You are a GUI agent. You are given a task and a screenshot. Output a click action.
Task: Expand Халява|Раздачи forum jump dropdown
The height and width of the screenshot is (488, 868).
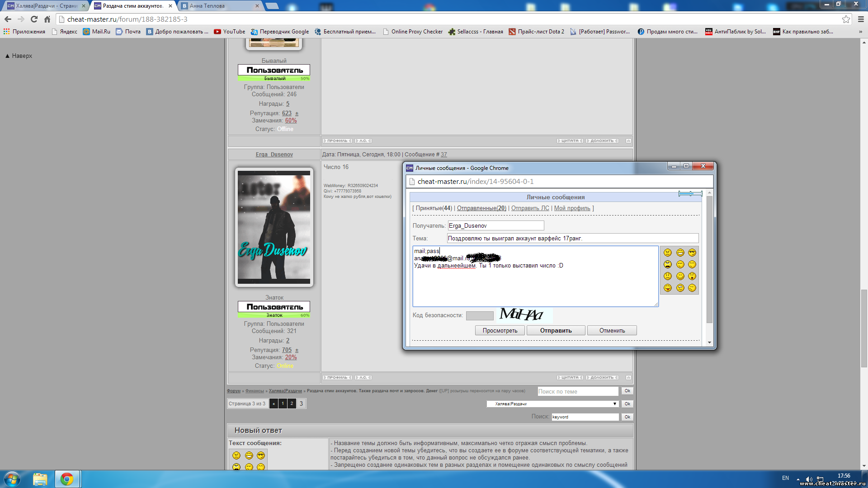click(614, 404)
